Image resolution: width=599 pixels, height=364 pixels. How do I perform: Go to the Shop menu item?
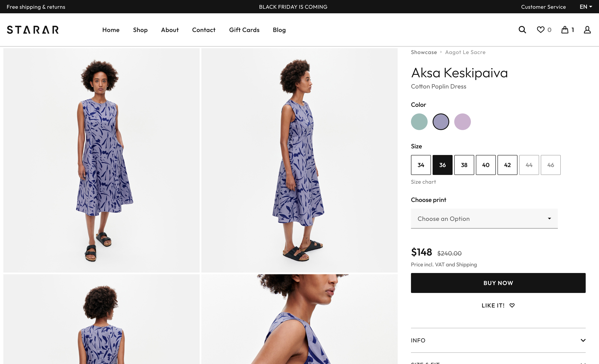pyautogui.click(x=140, y=30)
